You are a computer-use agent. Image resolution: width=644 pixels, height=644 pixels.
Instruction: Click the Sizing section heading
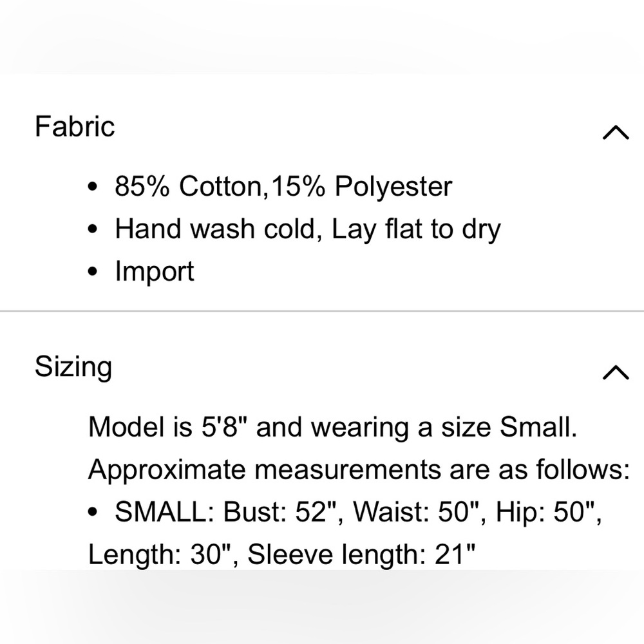[x=73, y=366]
